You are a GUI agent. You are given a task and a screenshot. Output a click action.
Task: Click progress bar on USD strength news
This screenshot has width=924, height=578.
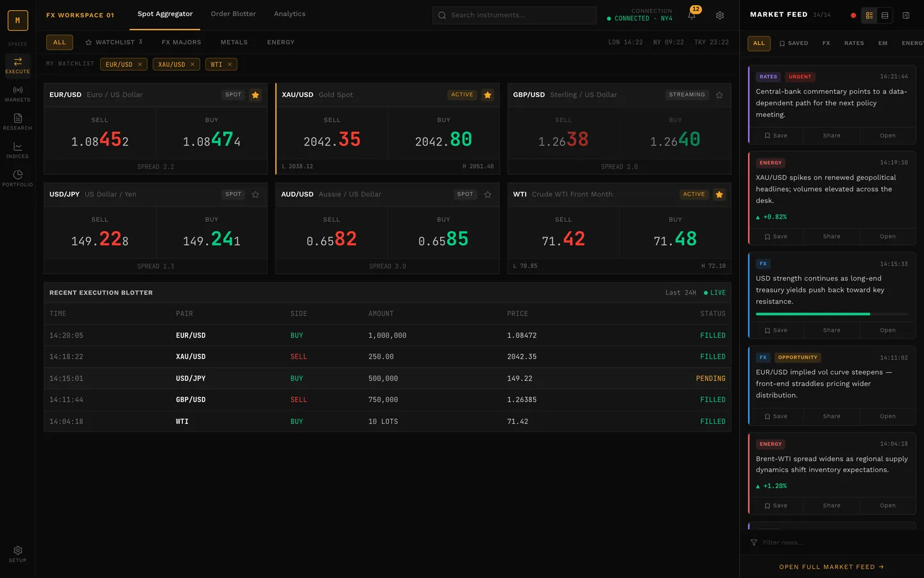pyautogui.click(x=832, y=314)
